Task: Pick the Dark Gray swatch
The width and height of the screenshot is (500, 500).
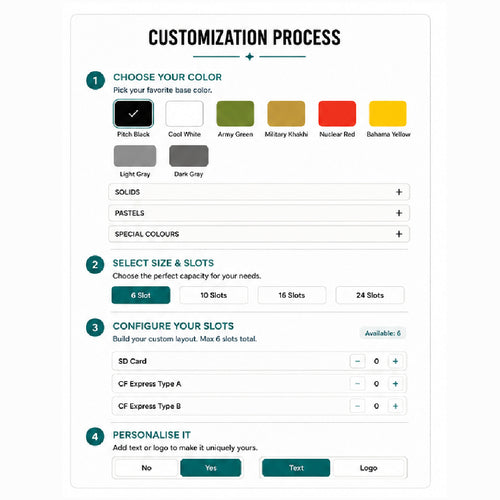Action: click(189, 156)
